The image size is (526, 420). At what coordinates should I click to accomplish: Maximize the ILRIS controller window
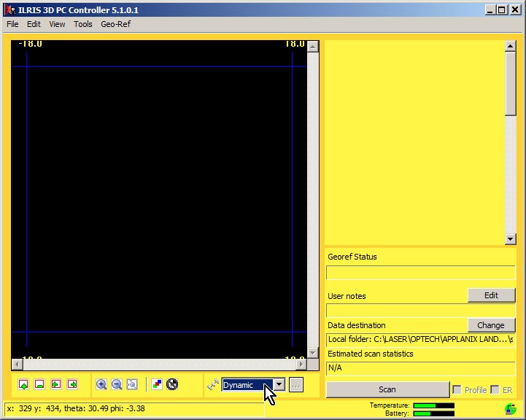tap(501, 9)
